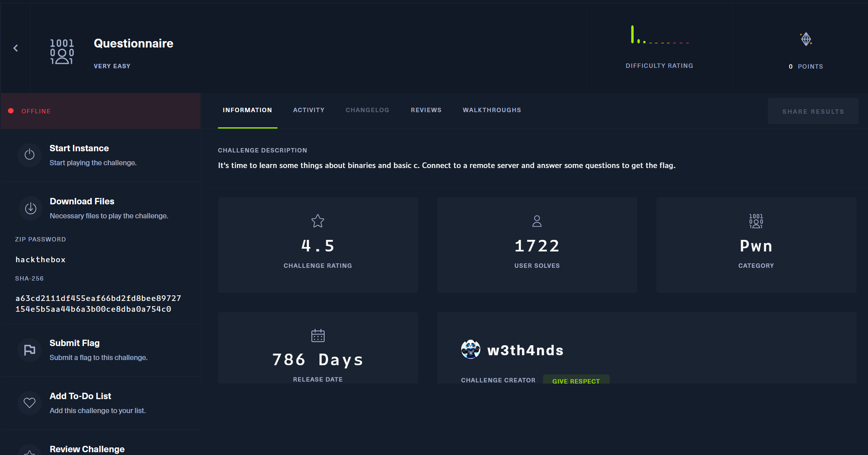The height and width of the screenshot is (455, 868).
Task: Click the CHALLENGE CREATOR label
Action: (x=498, y=380)
